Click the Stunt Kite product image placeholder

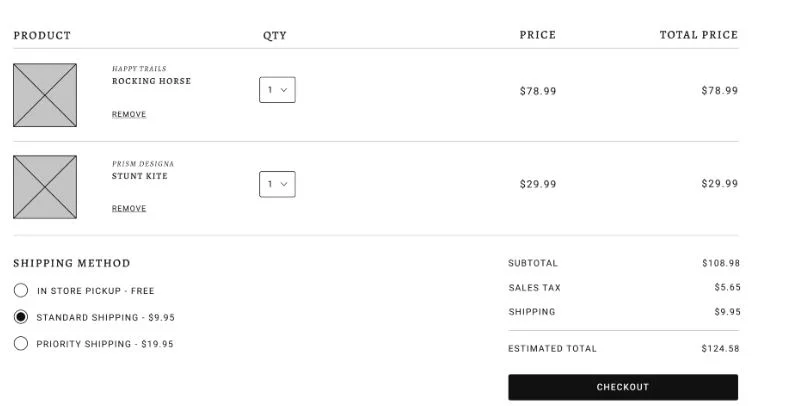pos(45,187)
